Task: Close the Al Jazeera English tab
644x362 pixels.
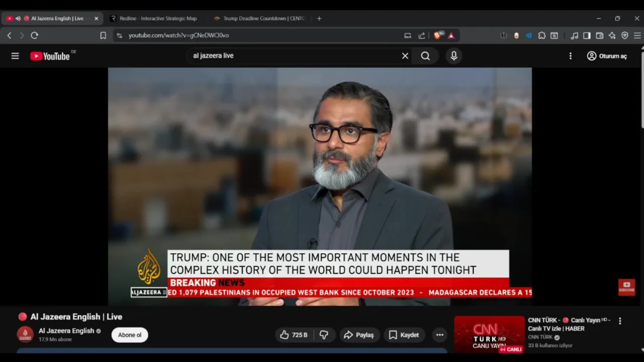Action: tap(96, 19)
